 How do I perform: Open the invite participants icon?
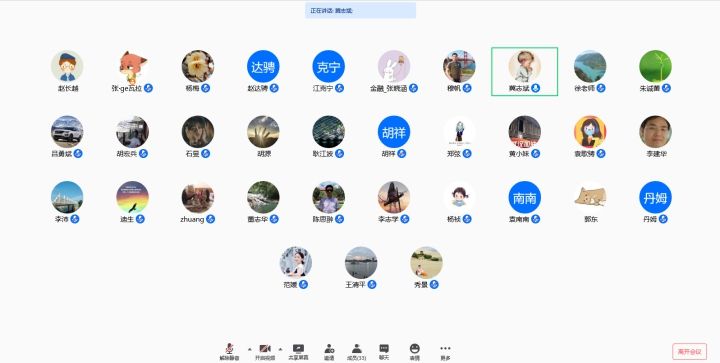[x=329, y=352]
